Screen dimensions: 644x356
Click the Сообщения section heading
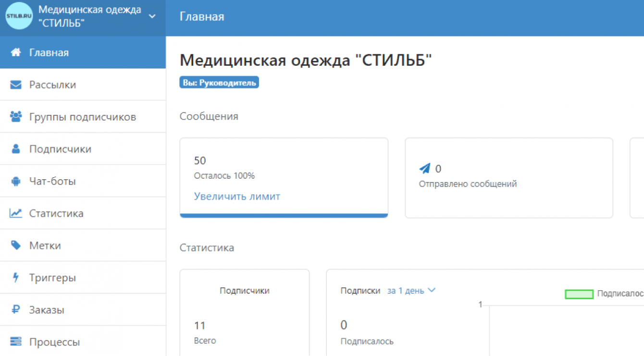click(209, 116)
